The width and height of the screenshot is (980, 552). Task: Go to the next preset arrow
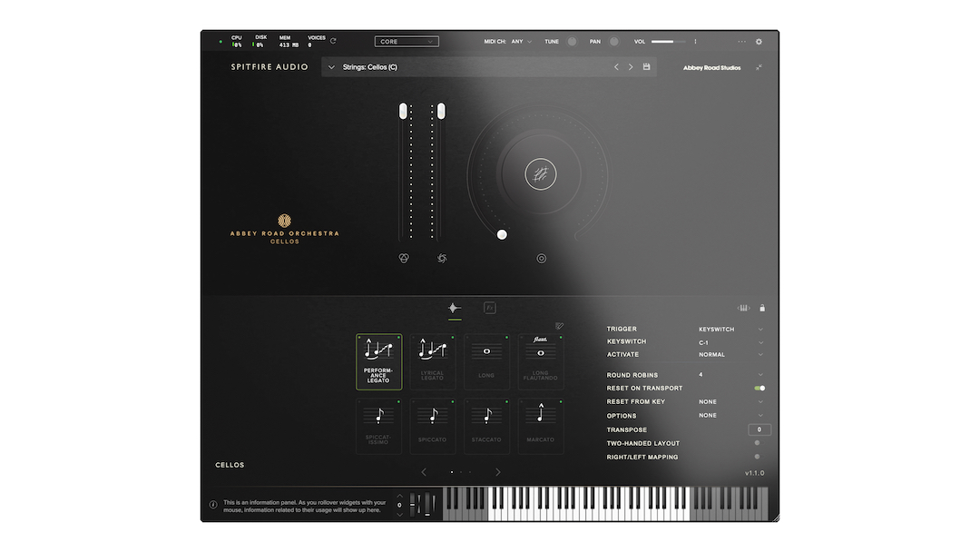click(x=631, y=67)
